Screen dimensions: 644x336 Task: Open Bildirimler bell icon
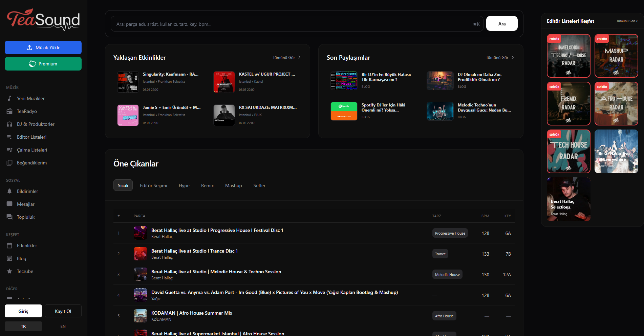point(9,191)
